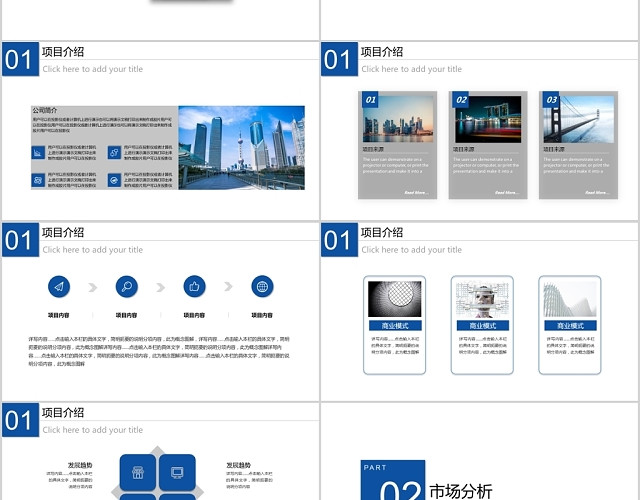This screenshot has width=640, height=500.
Task: Select the suspension bridge image
Action: pos(578,119)
